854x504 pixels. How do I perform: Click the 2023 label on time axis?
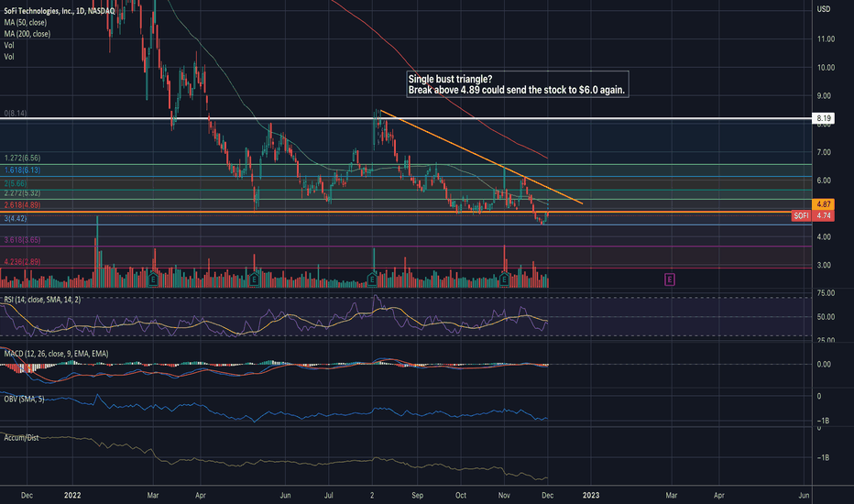591,495
